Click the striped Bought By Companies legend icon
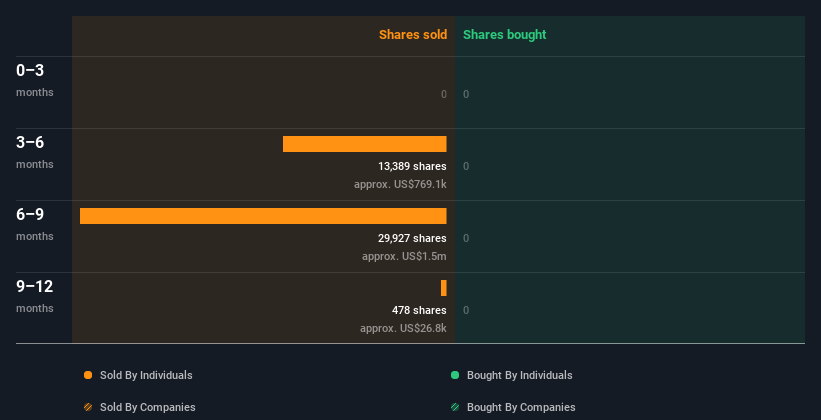Image resolution: width=821 pixels, height=420 pixels. click(455, 407)
